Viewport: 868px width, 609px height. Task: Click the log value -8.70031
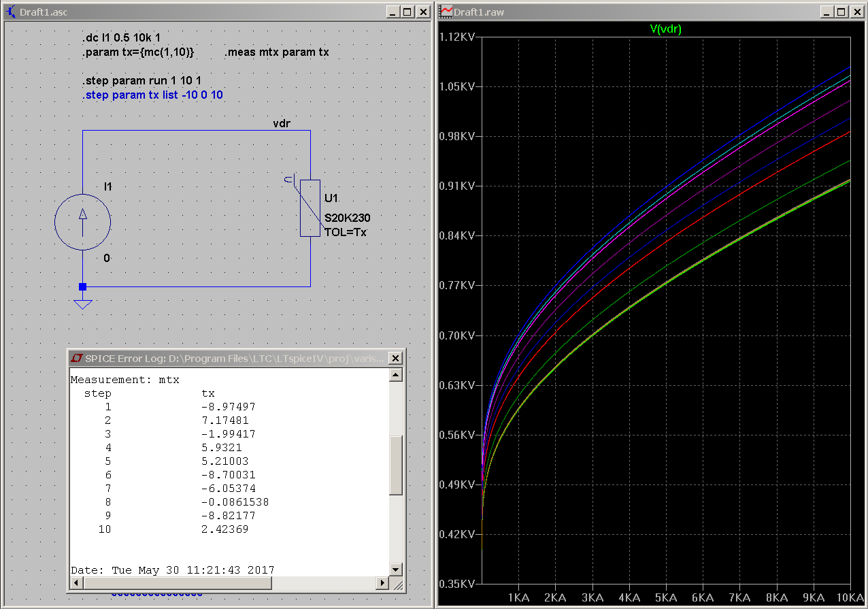click(229, 475)
